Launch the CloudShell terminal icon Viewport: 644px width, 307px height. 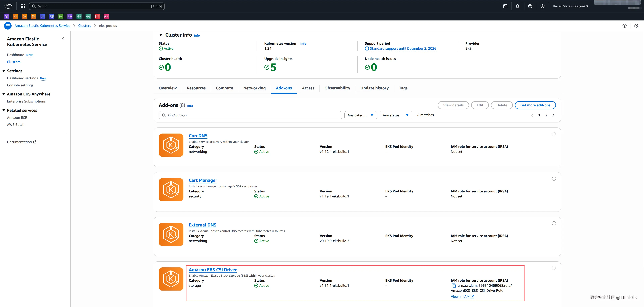point(505,6)
